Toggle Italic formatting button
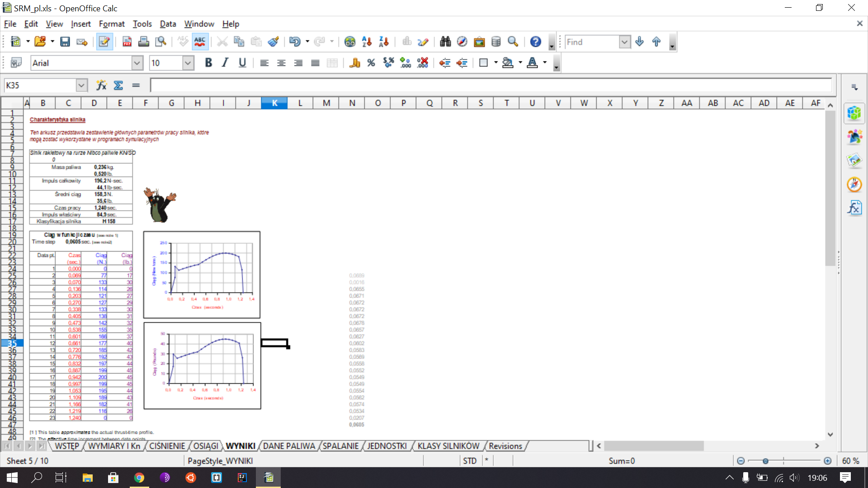This screenshot has height=488, width=868. [x=225, y=63]
